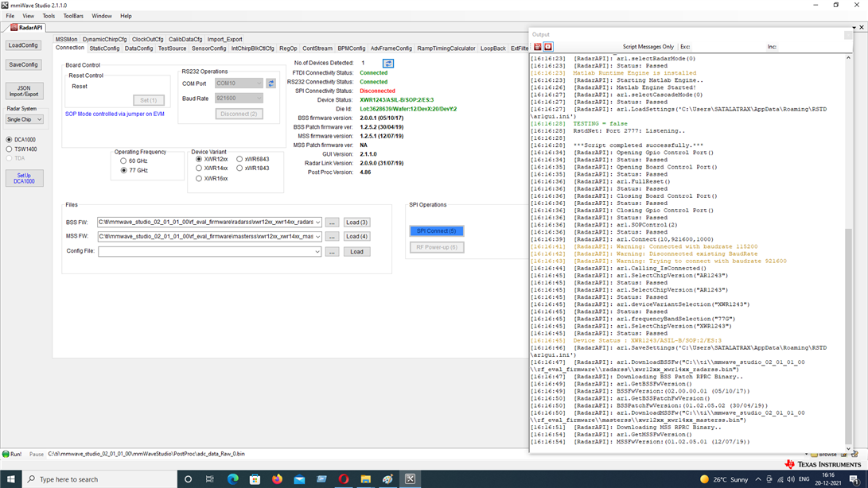Open the COM Port COM10 dropdown
Image resolution: width=868 pixels, height=488 pixels.
pos(239,83)
